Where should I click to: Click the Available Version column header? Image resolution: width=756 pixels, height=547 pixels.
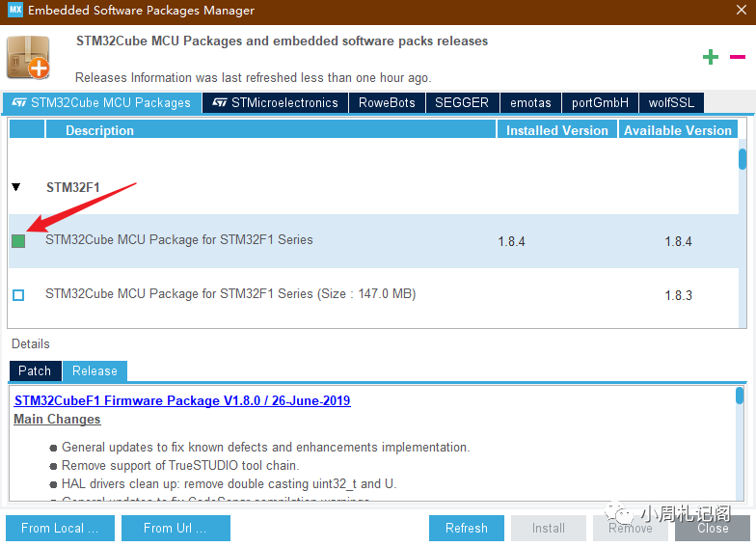[x=678, y=130]
